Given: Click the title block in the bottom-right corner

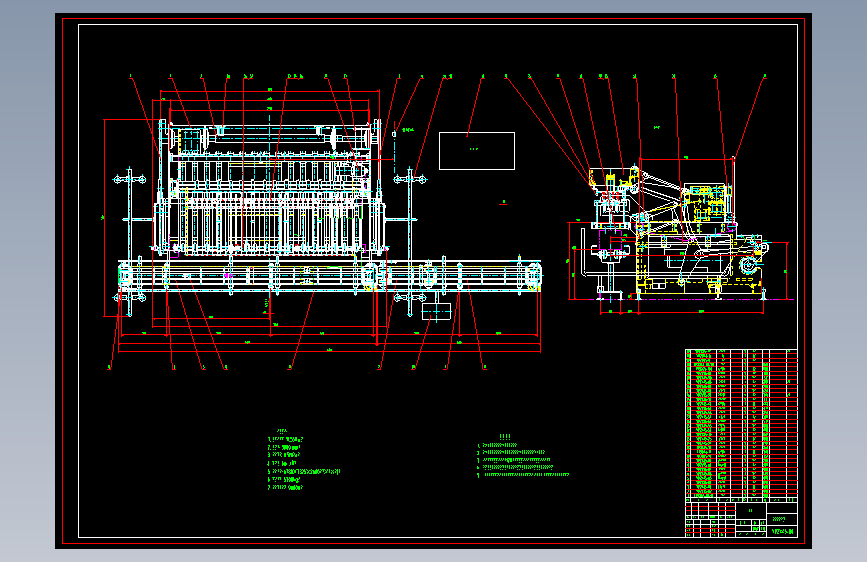Looking at the screenshot, I should [741, 519].
